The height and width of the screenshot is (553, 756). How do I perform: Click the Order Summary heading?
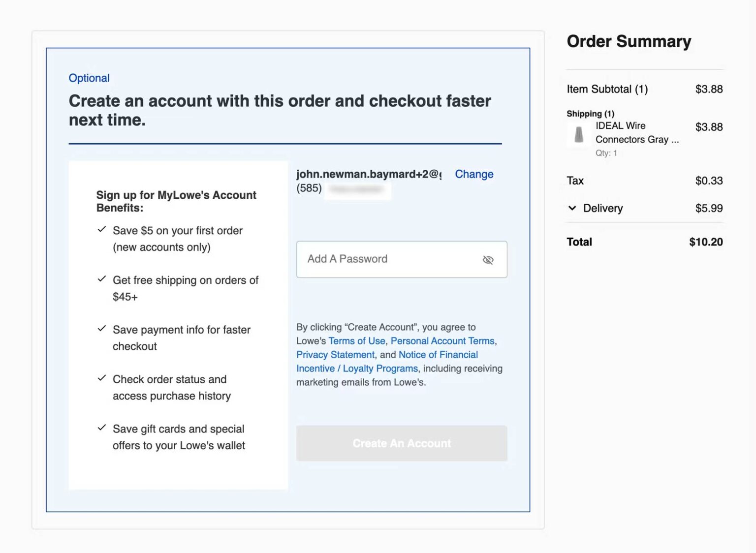click(x=629, y=41)
